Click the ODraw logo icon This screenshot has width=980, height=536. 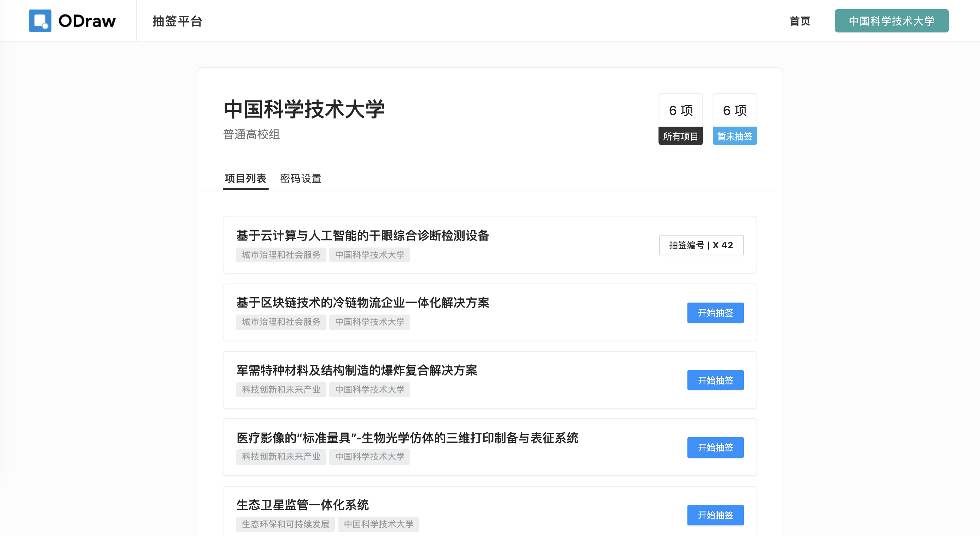tap(40, 20)
